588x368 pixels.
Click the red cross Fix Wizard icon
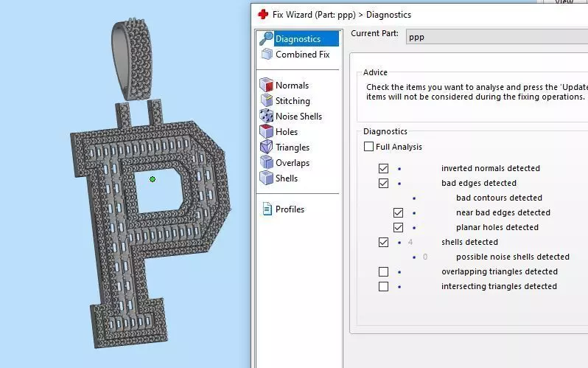click(263, 15)
